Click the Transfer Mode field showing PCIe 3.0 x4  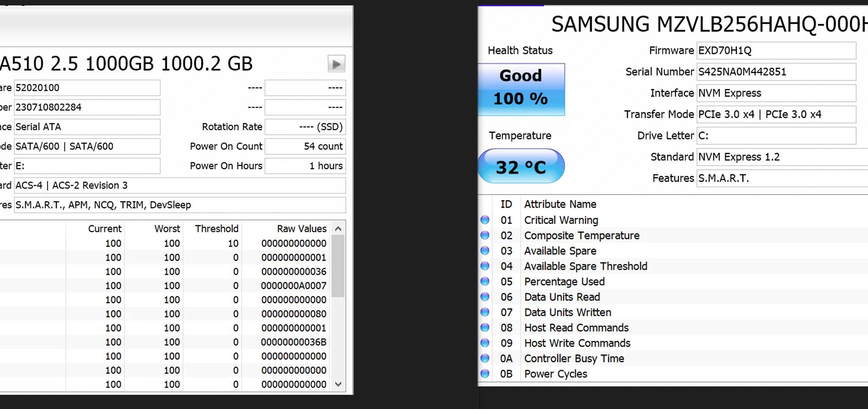(776, 114)
